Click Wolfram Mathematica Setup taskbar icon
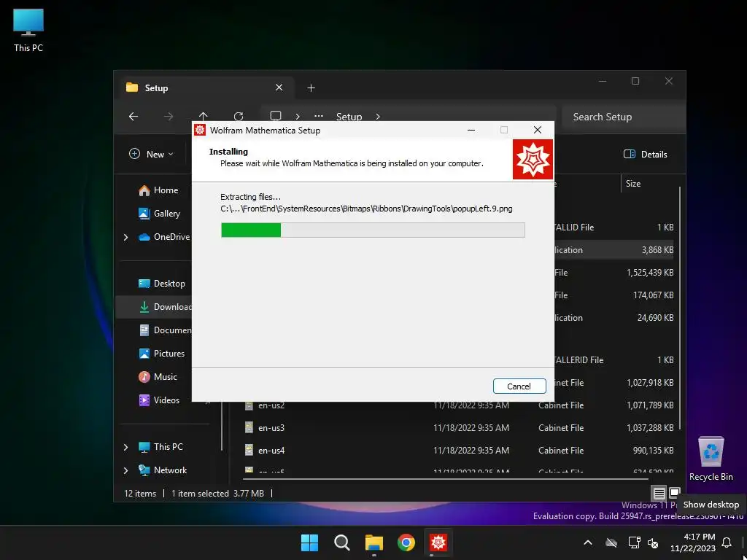 click(438, 542)
